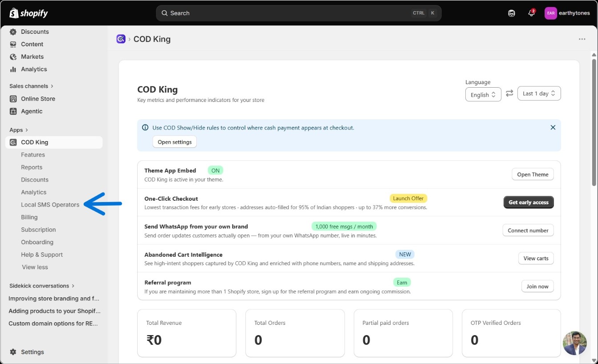598x364 pixels.
Task: Click the Analytics bar chart icon
Action: click(13, 69)
